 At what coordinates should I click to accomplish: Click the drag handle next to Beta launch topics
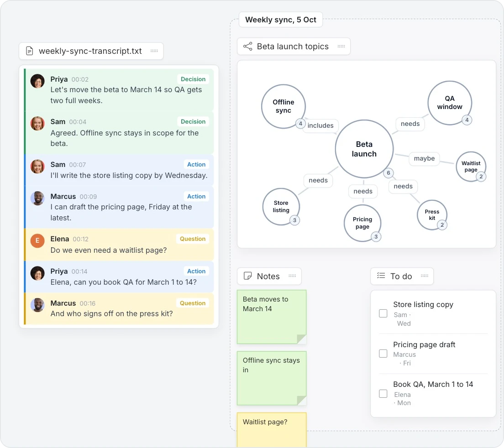[341, 46]
